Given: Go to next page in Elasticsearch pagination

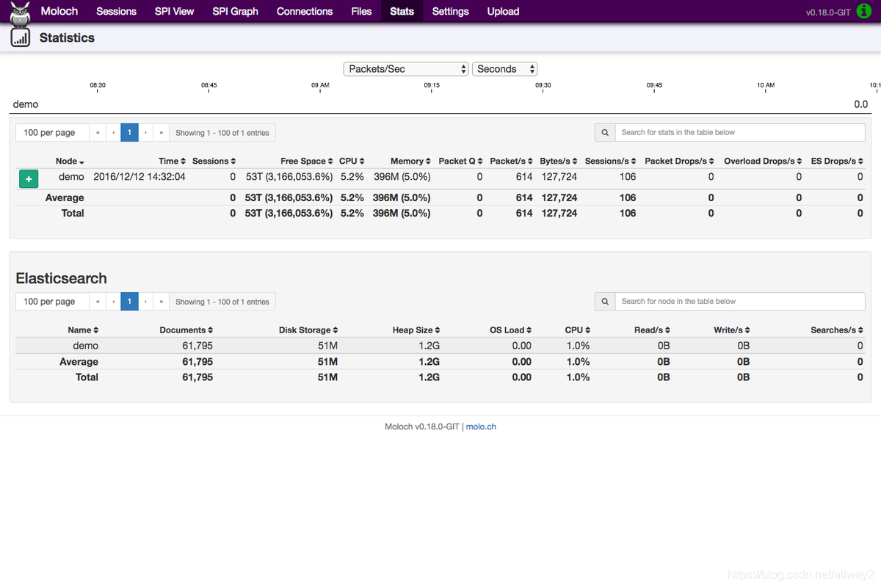Looking at the screenshot, I should tap(145, 302).
